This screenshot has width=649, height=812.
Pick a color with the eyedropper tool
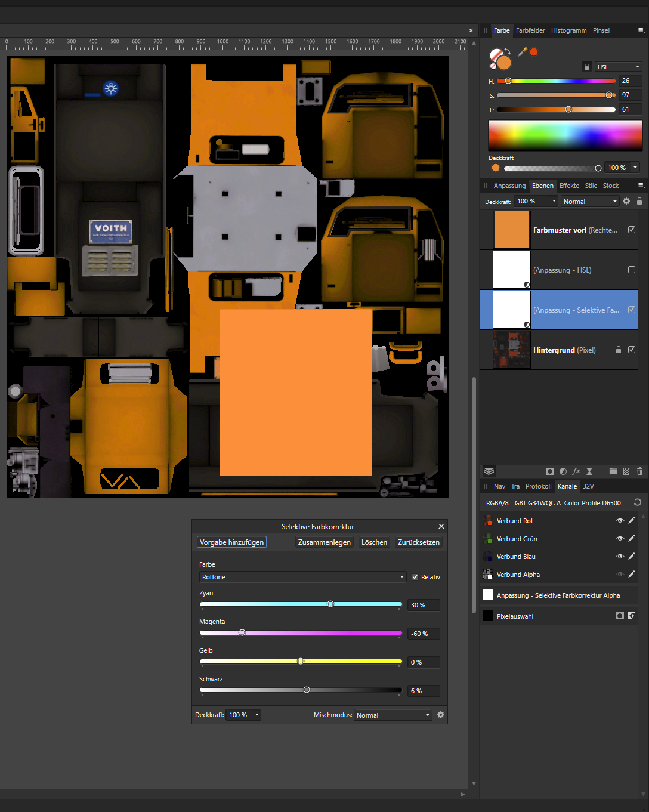click(523, 52)
